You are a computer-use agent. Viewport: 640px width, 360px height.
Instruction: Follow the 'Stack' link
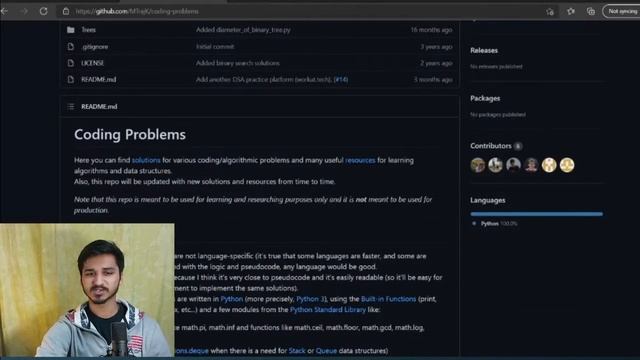click(297, 351)
